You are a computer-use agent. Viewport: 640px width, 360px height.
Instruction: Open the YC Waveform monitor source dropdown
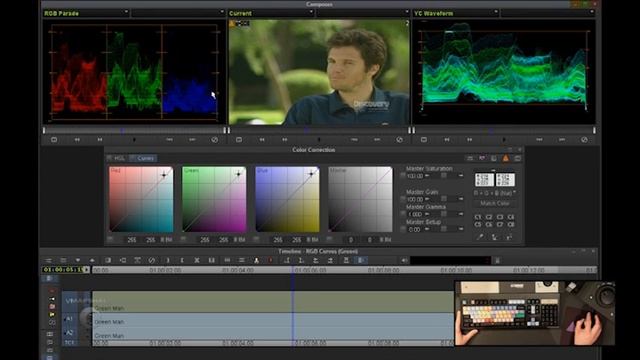point(456,13)
